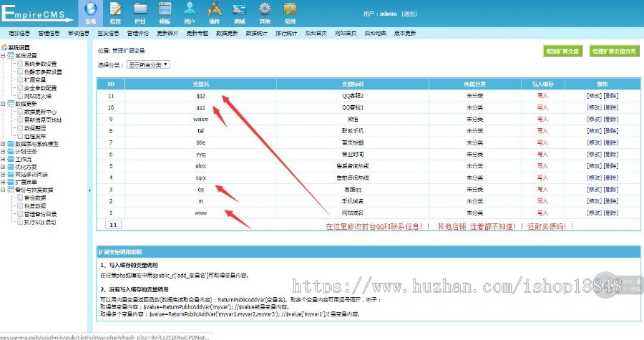This screenshot has width=644, height=340.
Task: Click folder icon next to 优化方案
Action: [11, 167]
